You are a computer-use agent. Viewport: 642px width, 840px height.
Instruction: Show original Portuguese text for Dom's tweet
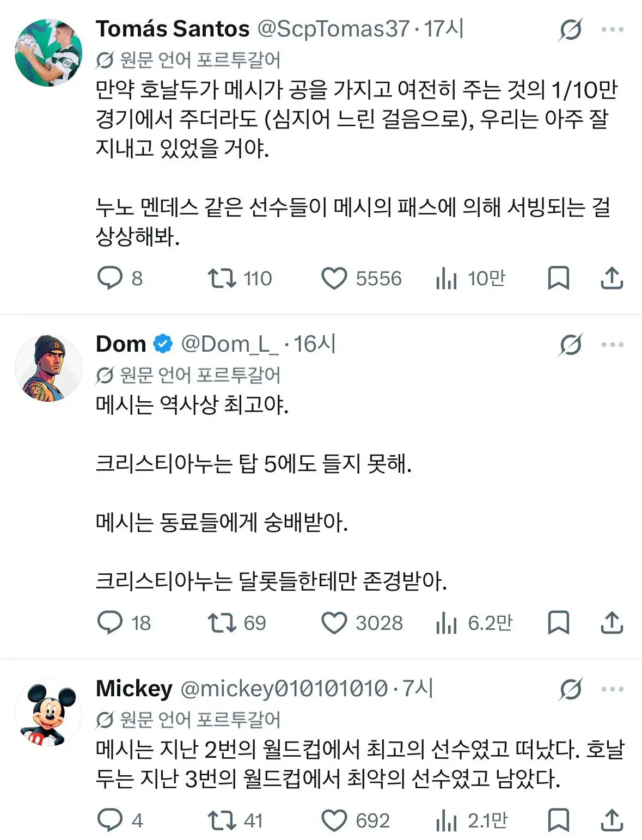coord(188,375)
